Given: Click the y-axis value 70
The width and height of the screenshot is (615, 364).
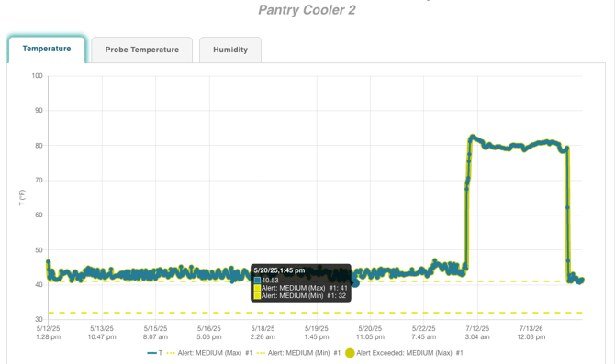Looking at the screenshot, I should coord(39,181).
